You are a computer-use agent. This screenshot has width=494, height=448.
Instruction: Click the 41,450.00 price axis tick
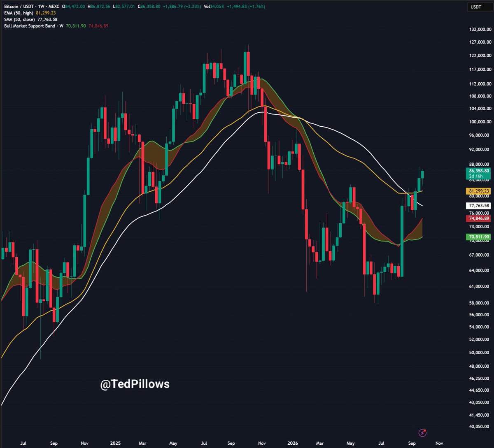(x=479, y=415)
